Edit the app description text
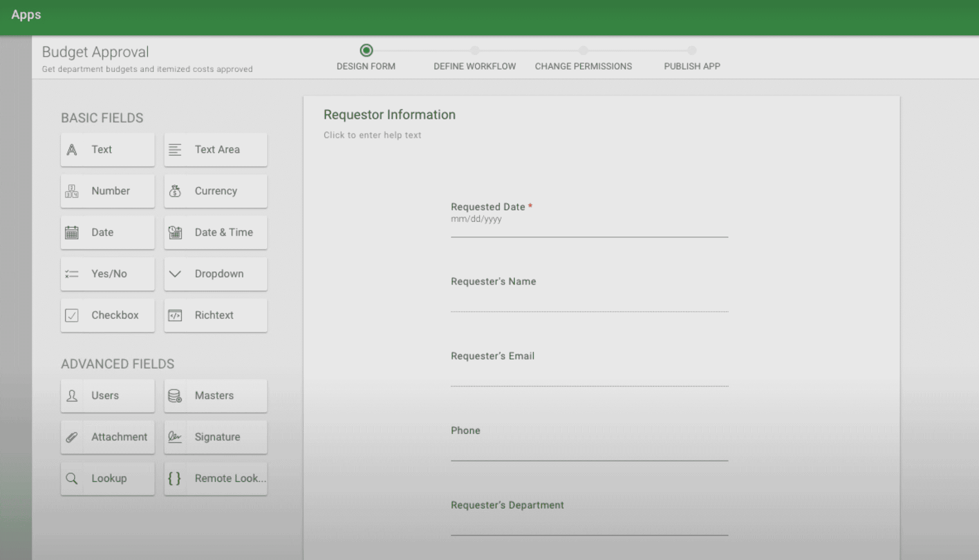The height and width of the screenshot is (560, 979). [147, 69]
